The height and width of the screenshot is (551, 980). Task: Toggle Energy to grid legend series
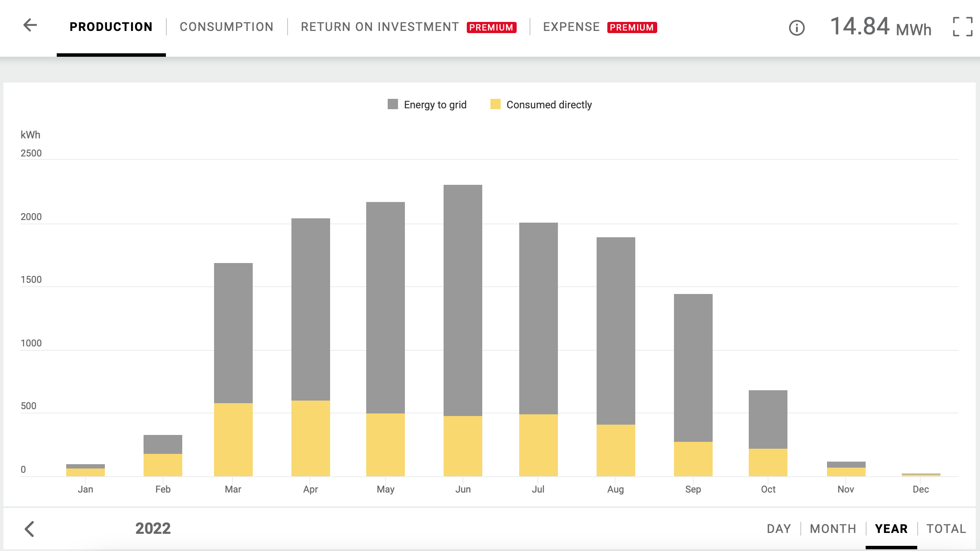click(435, 105)
